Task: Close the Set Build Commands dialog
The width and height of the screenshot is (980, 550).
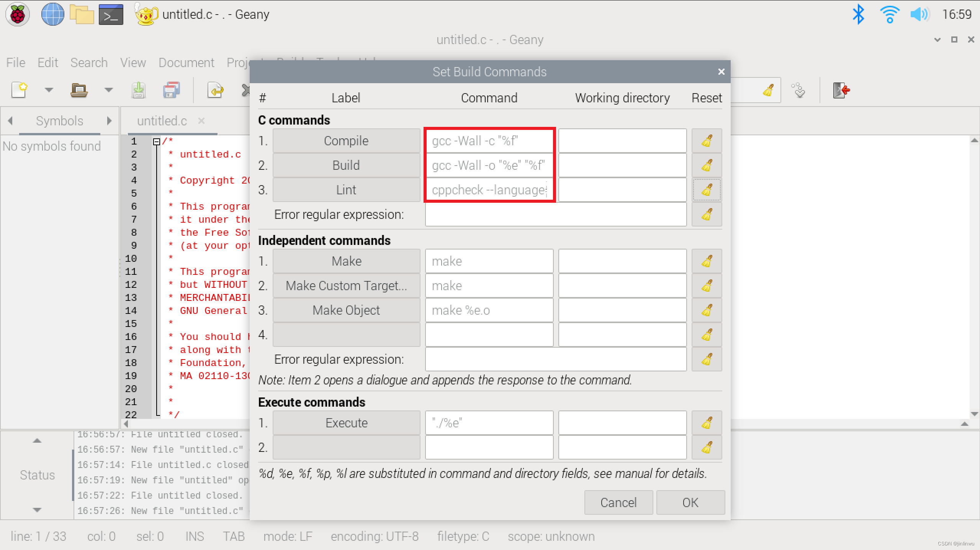Action: [721, 72]
